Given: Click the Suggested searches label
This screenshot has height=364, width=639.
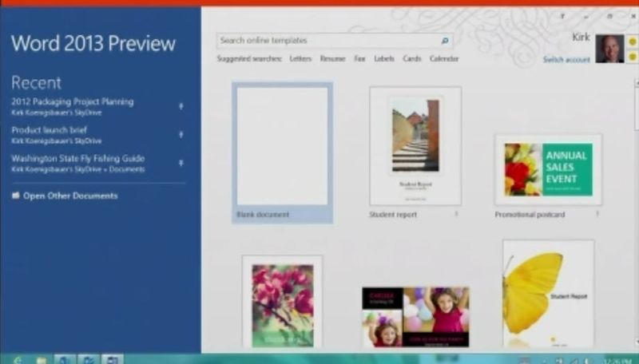Looking at the screenshot, I should pos(249,58).
